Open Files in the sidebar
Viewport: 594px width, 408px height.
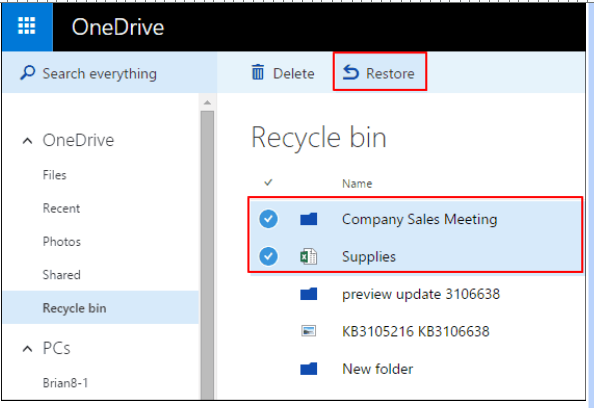click(55, 175)
